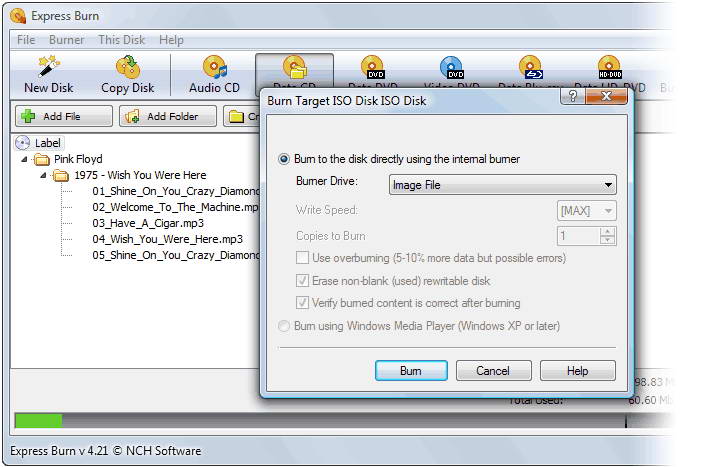The width and height of the screenshot is (706, 467).
Task: Click the 1975 - Wish You Were Here folder icon
Action: (60, 175)
